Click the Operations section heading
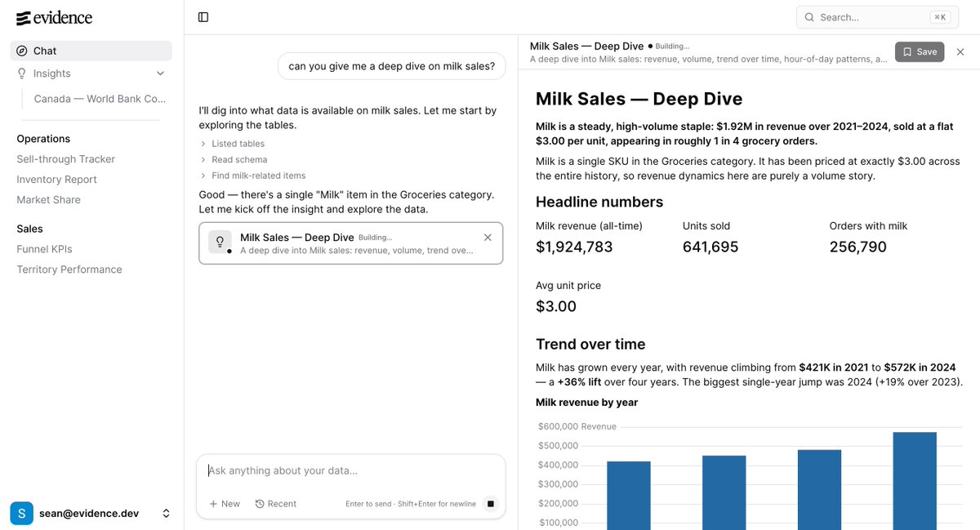Image resolution: width=980 pixels, height=530 pixels. click(43, 139)
